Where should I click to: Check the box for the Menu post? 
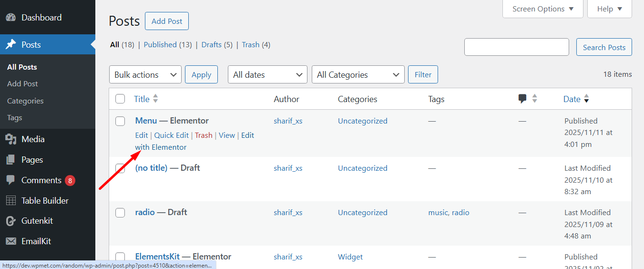(x=120, y=121)
